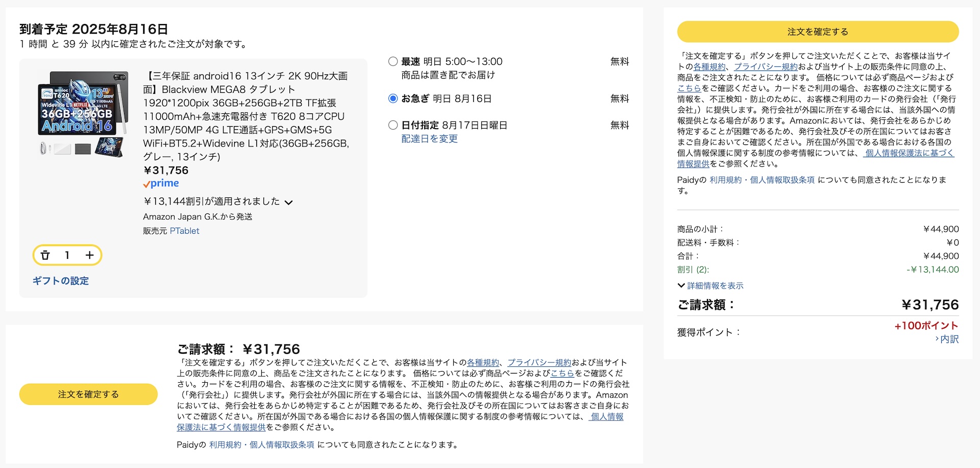Increase quantity with the plus icon

(x=89, y=255)
